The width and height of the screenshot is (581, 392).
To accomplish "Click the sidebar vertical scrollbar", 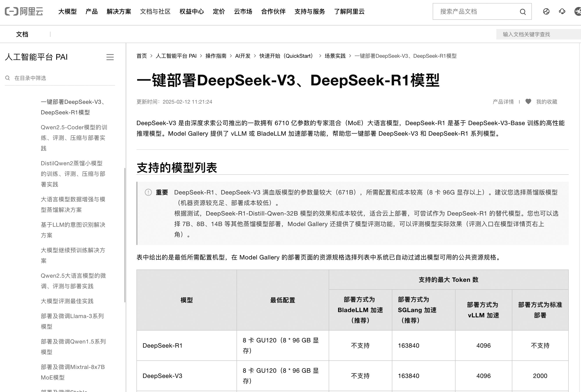I will click(125, 235).
